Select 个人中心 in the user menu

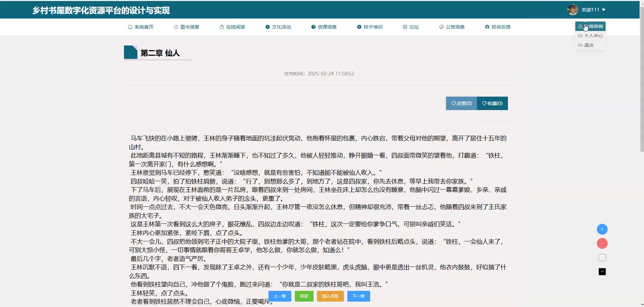coord(590,36)
